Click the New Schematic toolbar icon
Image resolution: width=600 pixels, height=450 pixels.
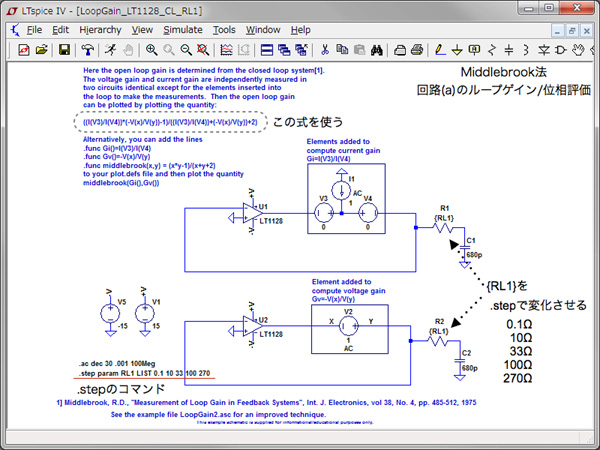(20, 49)
